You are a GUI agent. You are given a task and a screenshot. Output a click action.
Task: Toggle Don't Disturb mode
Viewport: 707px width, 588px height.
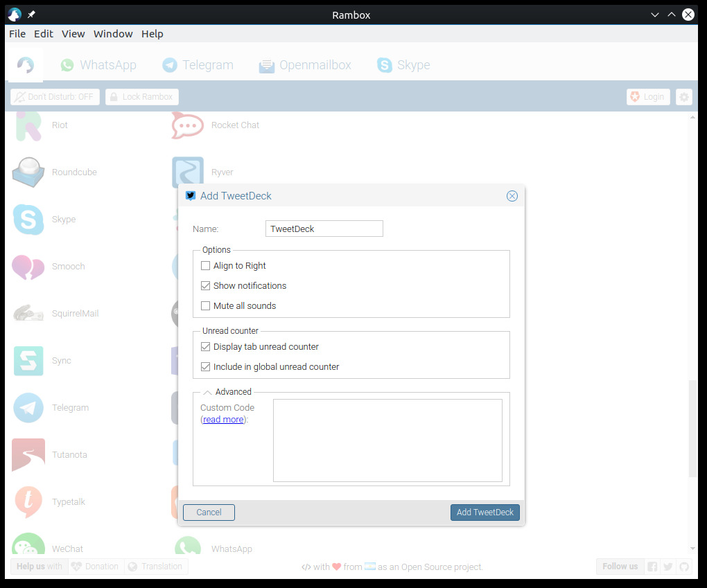pos(55,97)
